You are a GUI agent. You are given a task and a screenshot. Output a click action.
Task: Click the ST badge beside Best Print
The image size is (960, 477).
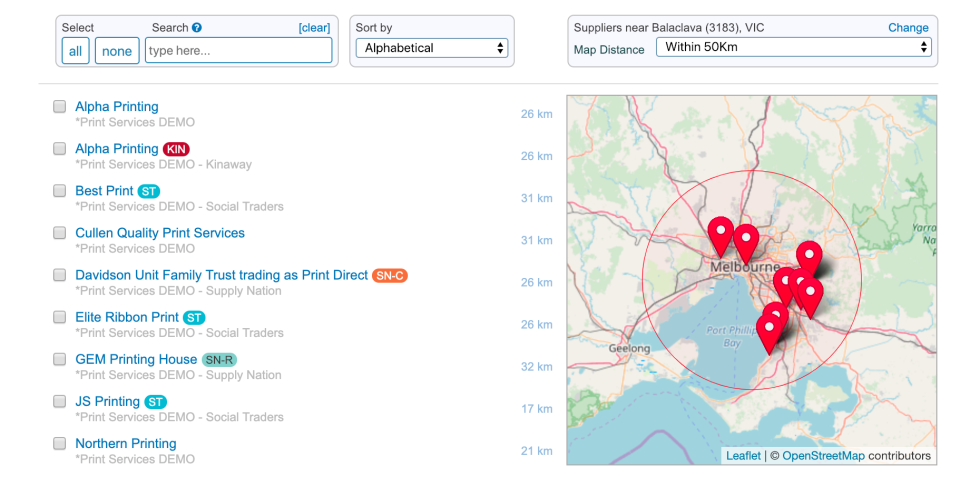click(149, 191)
